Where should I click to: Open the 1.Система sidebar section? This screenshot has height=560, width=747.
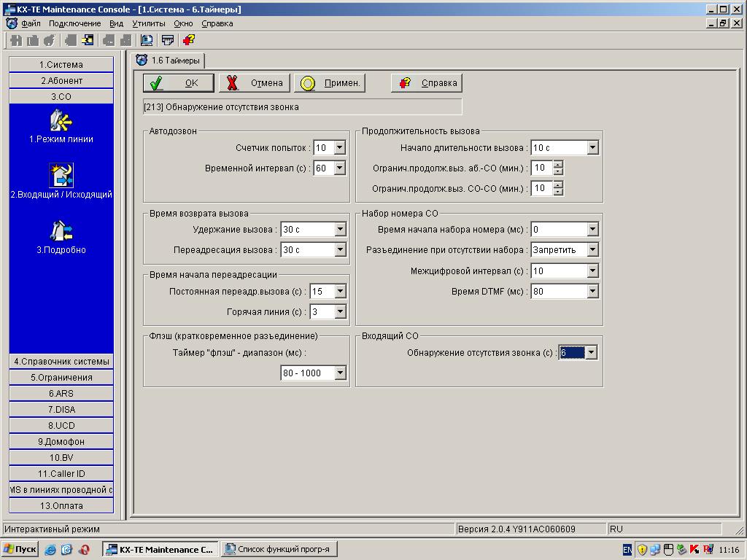pyautogui.click(x=61, y=65)
